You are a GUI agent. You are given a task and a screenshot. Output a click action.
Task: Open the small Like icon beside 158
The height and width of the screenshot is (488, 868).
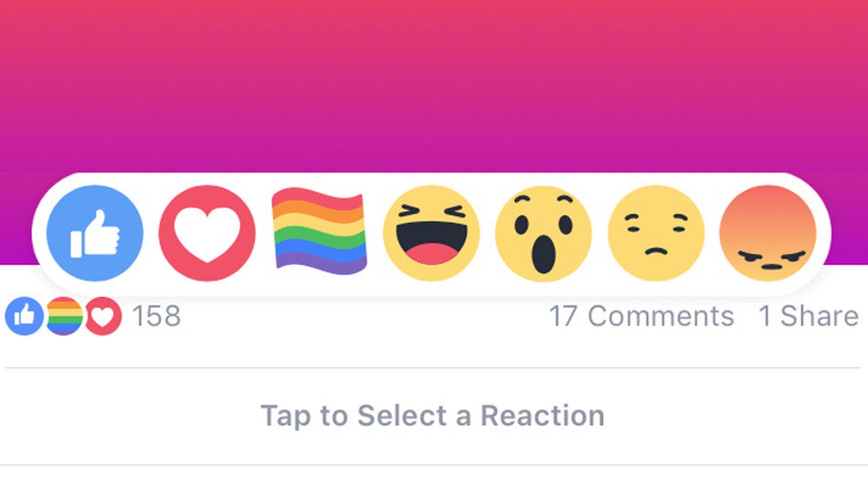pyautogui.click(x=25, y=316)
